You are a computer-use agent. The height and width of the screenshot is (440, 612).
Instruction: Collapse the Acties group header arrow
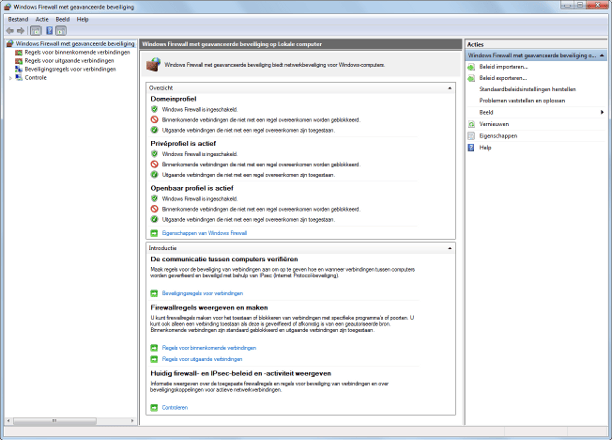[x=602, y=56]
